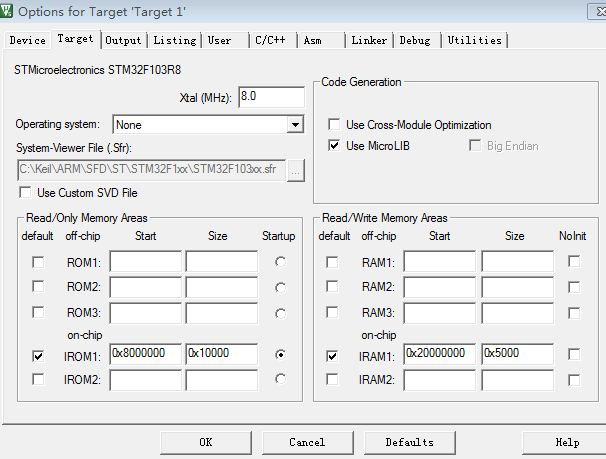Viewport: 606px width, 459px height.
Task: Uncheck the IRAM1 default checkbox
Action: tap(332, 355)
